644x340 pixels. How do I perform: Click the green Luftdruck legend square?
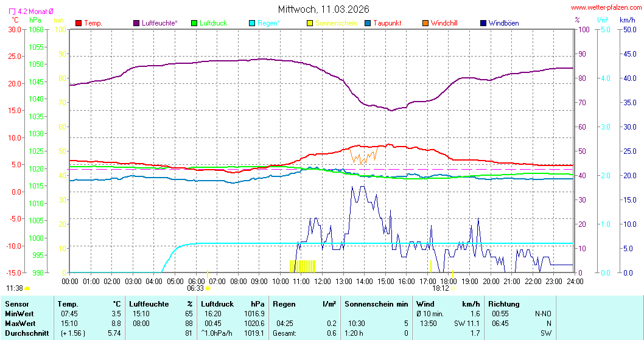click(195, 23)
